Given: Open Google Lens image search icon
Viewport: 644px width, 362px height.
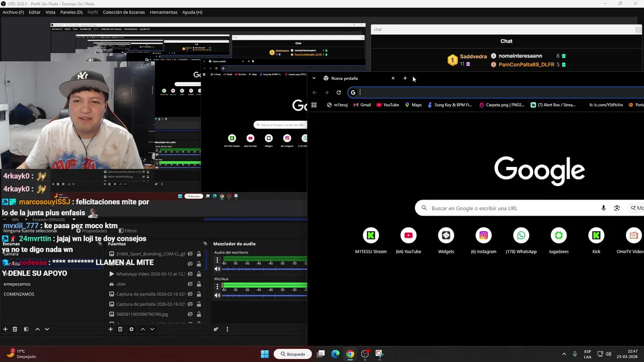Looking at the screenshot, I should coord(617,208).
